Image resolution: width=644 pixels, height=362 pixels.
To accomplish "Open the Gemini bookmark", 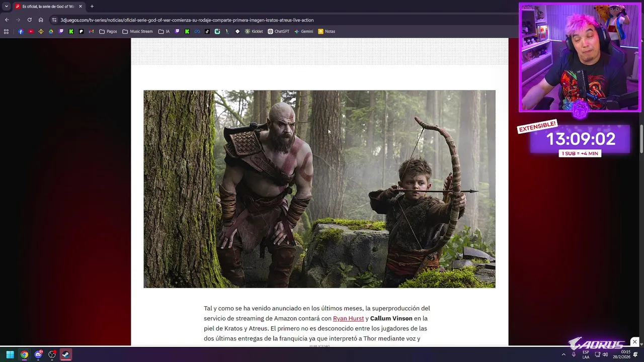I will [303, 31].
